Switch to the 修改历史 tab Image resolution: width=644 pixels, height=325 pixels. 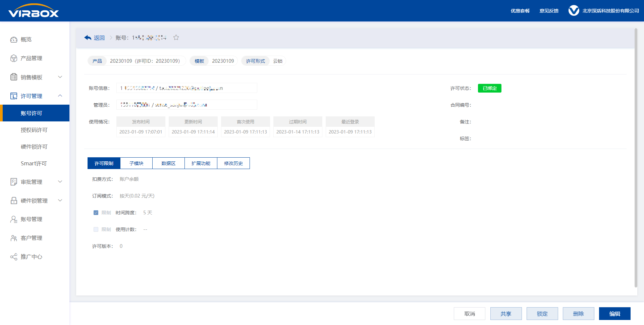233,163
